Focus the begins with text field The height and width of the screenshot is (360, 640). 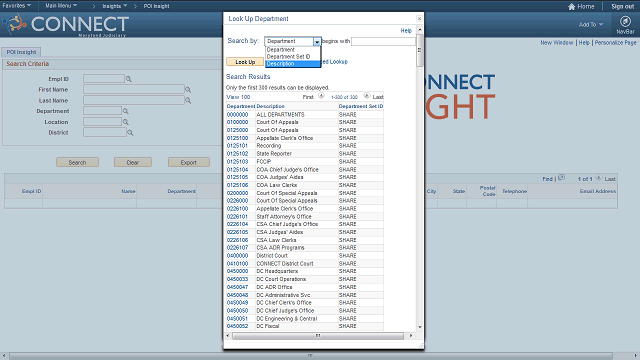click(383, 42)
